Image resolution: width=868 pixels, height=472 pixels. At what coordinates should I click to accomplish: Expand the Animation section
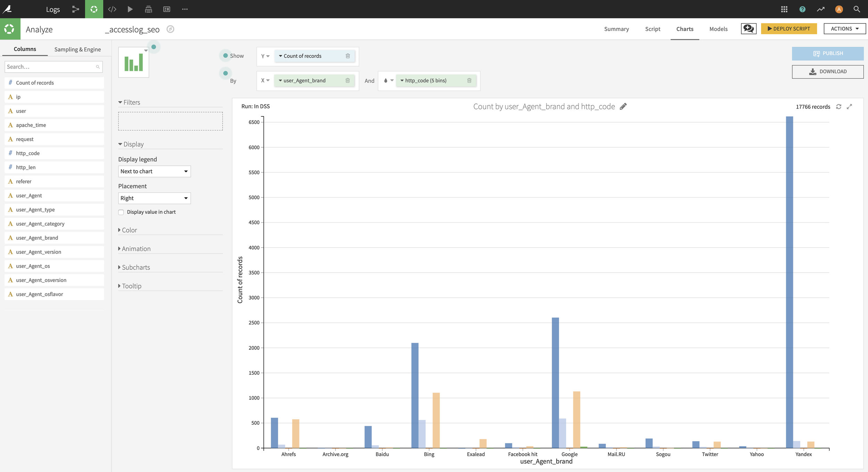click(134, 249)
